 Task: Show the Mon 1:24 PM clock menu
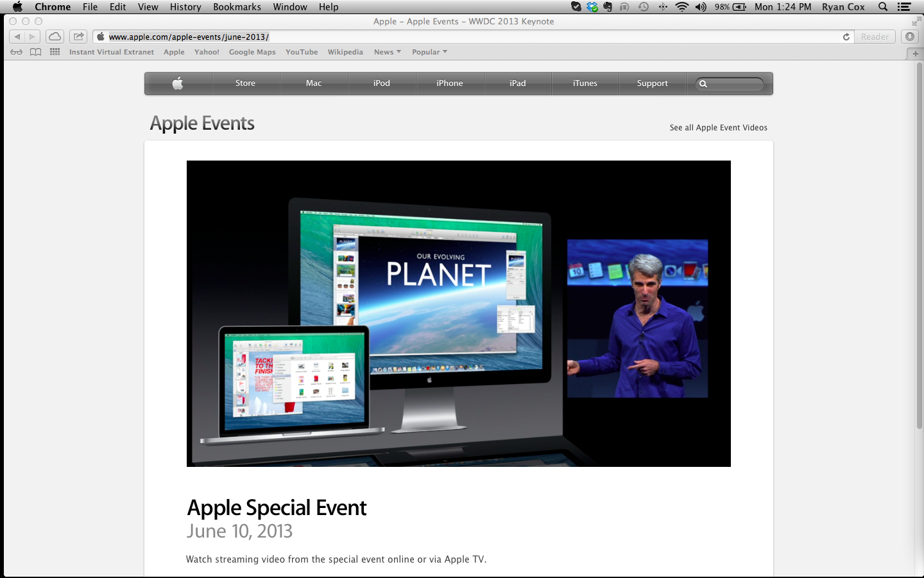(x=783, y=7)
